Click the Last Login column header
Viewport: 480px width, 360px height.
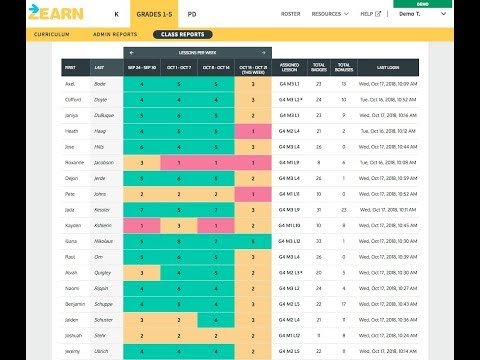[388, 68]
